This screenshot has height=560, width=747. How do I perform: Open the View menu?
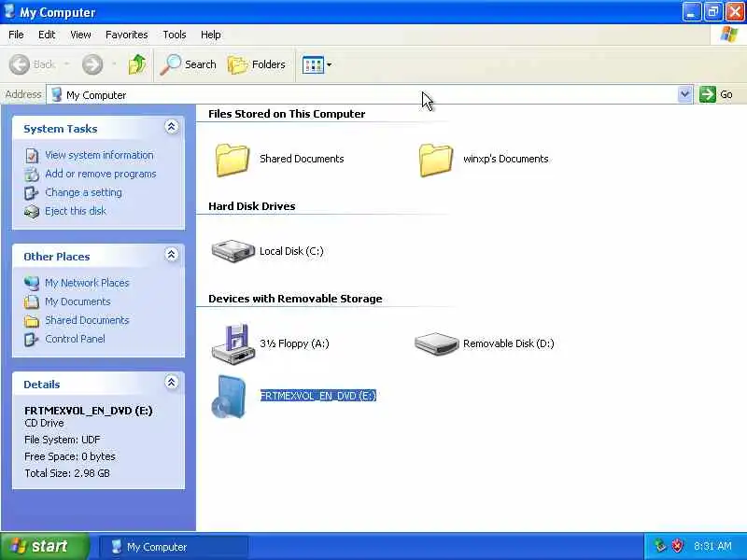coord(80,35)
